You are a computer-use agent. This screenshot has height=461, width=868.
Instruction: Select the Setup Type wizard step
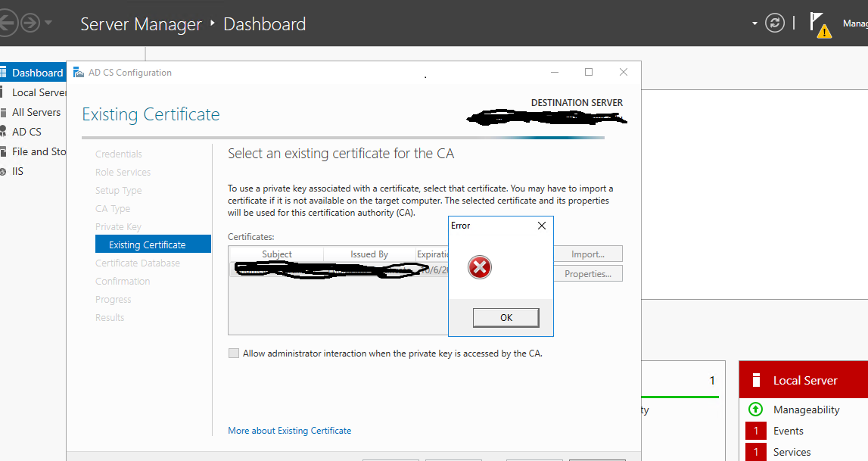click(119, 190)
